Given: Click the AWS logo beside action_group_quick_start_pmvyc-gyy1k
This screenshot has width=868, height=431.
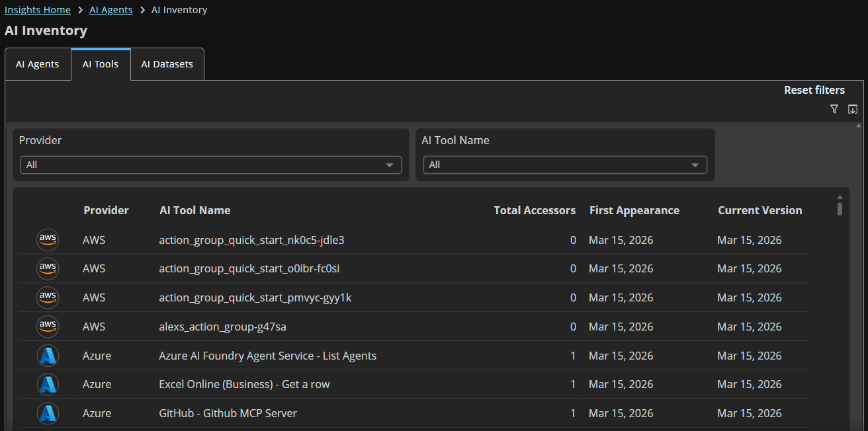Looking at the screenshot, I should pos(48,297).
